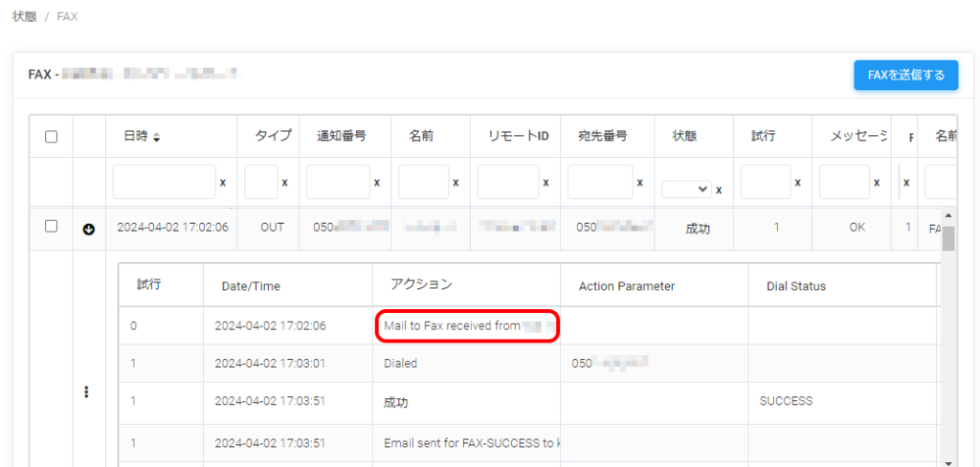Open the 状態 filter dropdown

pos(688,189)
